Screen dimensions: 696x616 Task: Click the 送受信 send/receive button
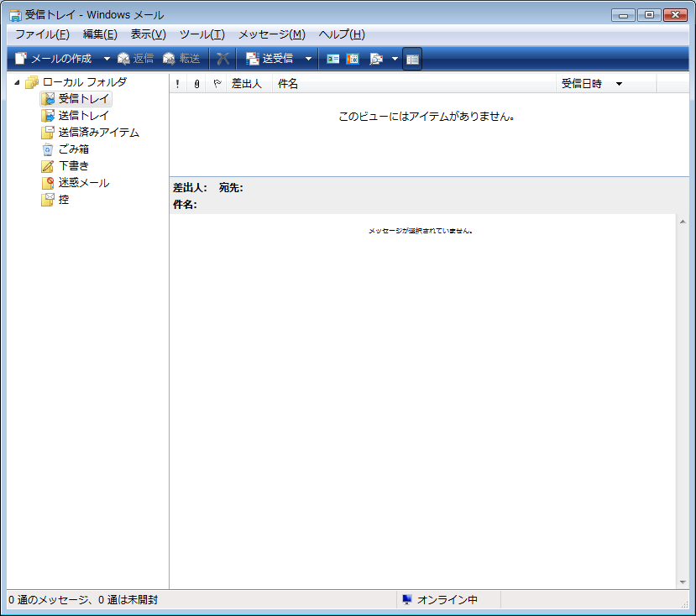(x=270, y=59)
